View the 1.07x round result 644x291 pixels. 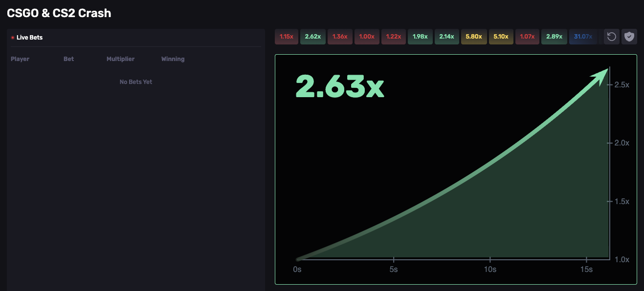(x=528, y=37)
